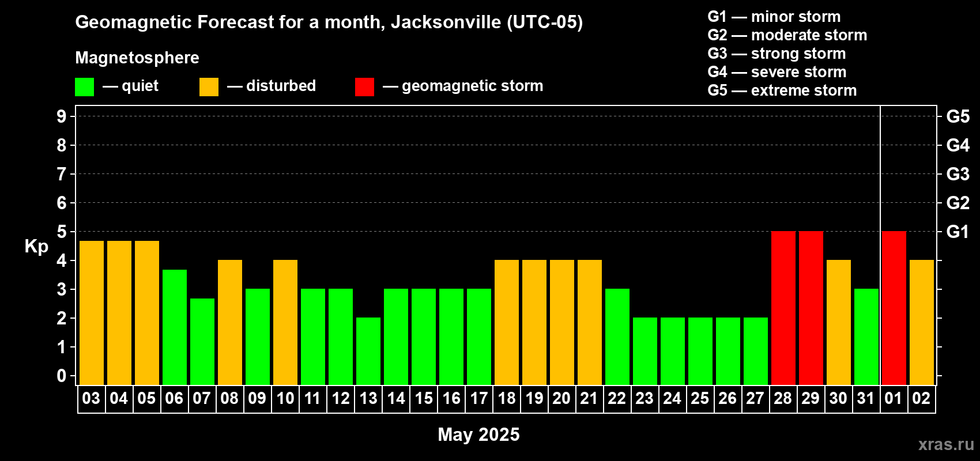This screenshot has height=461, width=980.
Task: Select the green bar for May 07
Action: (x=202, y=342)
